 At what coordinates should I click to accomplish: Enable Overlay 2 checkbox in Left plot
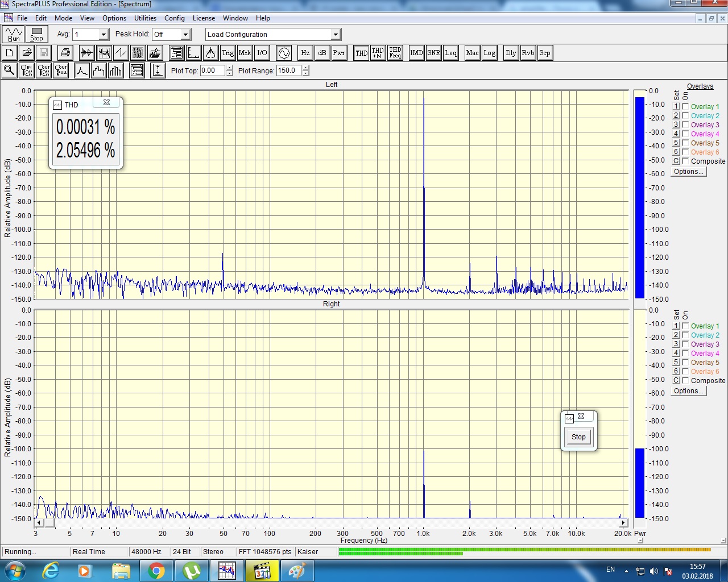pos(685,115)
